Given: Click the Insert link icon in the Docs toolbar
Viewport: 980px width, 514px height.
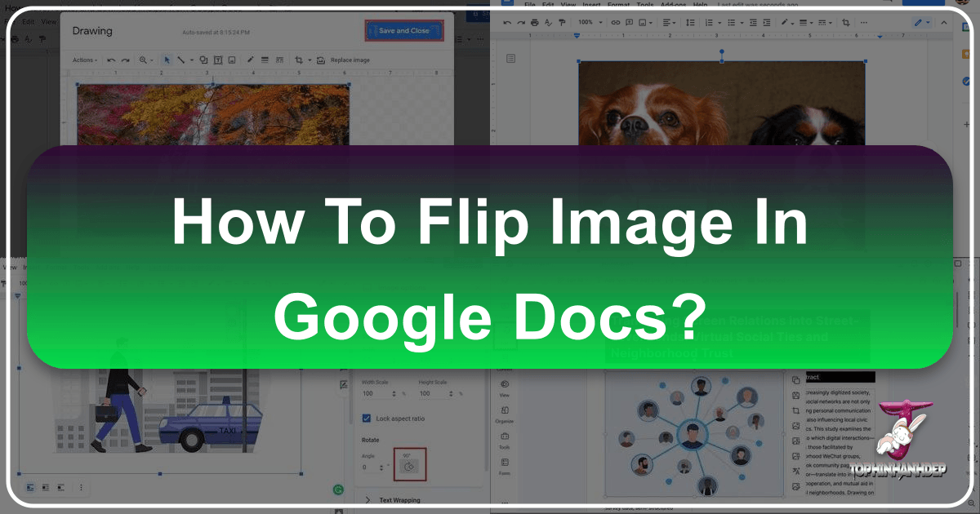Looking at the screenshot, I should coord(615,22).
